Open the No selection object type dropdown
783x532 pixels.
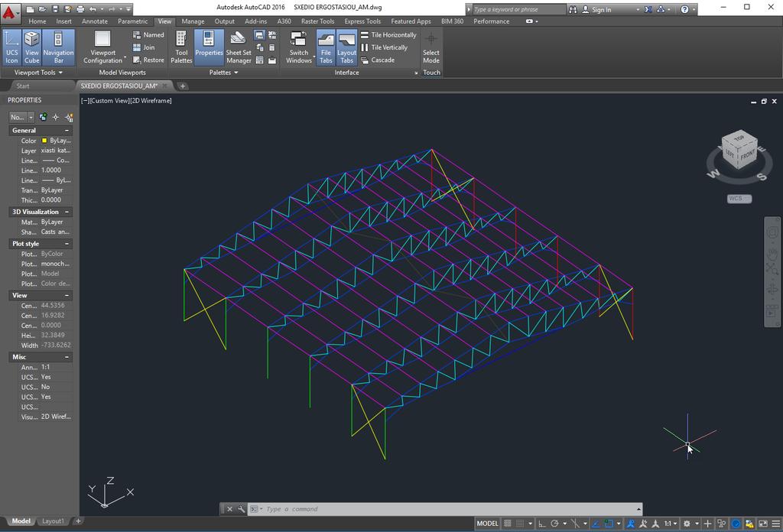pyautogui.click(x=21, y=117)
